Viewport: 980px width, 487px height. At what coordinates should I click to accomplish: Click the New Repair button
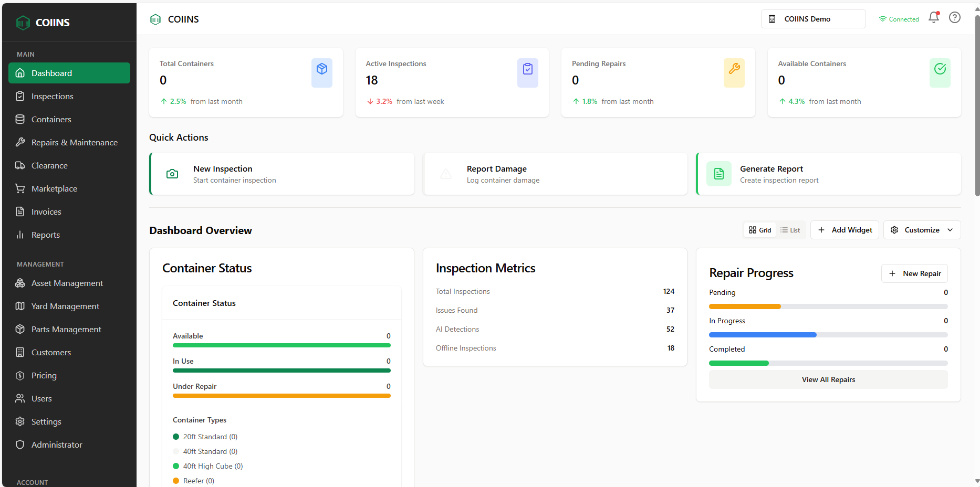coord(914,274)
